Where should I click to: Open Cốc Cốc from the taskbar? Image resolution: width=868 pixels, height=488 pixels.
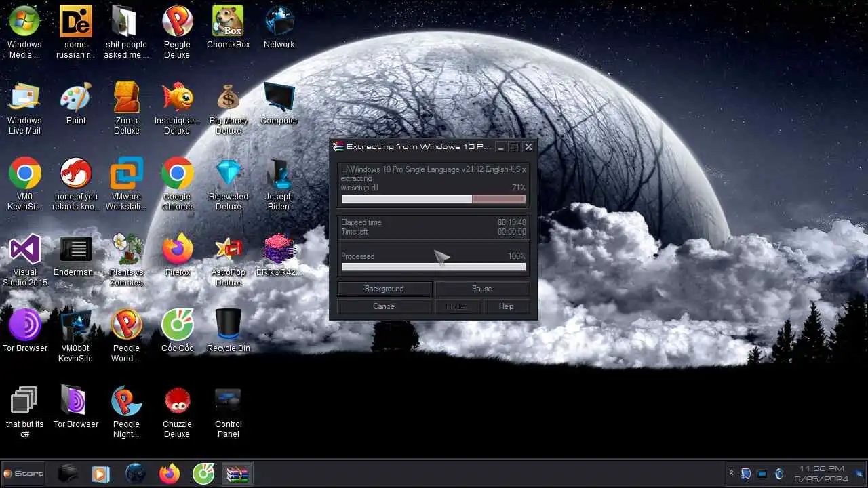pyautogui.click(x=203, y=474)
